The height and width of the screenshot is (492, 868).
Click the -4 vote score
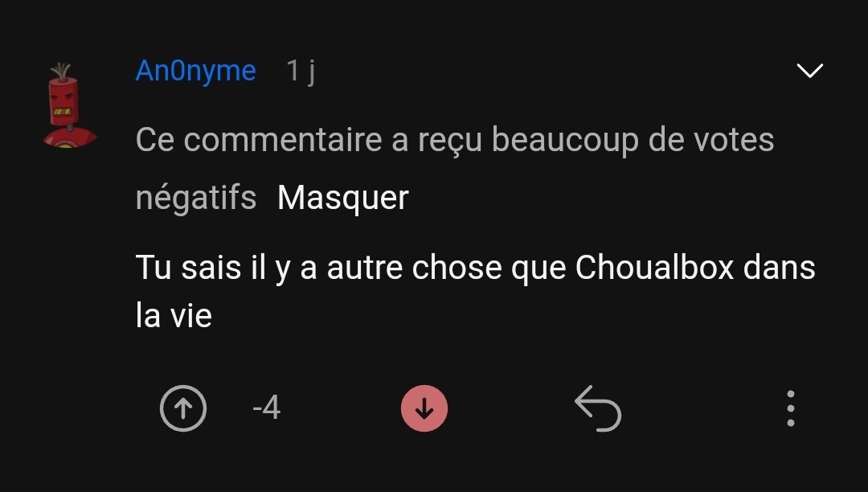pos(266,408)
